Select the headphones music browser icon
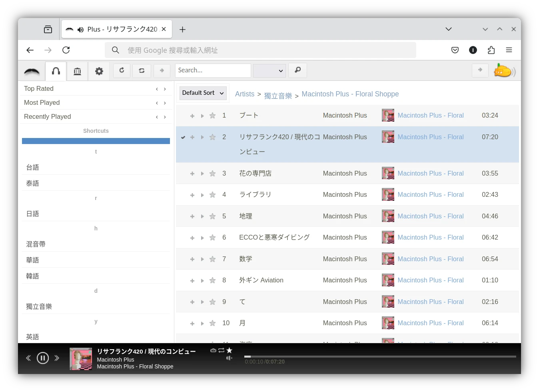This screenshot has height=392, width=539. pos(56,70)
